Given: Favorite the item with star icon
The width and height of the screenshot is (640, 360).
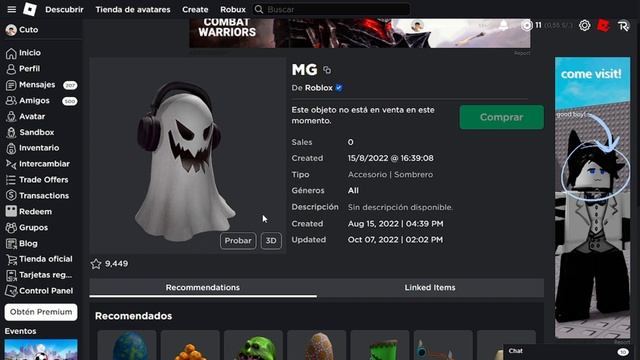Looking at the screenshot, I should 96,264.
